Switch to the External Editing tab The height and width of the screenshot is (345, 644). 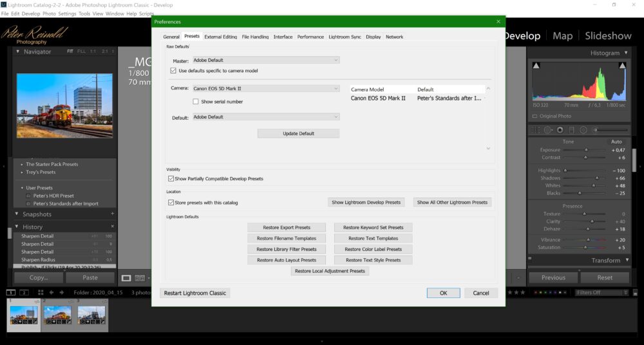click(x=221, y=37)
